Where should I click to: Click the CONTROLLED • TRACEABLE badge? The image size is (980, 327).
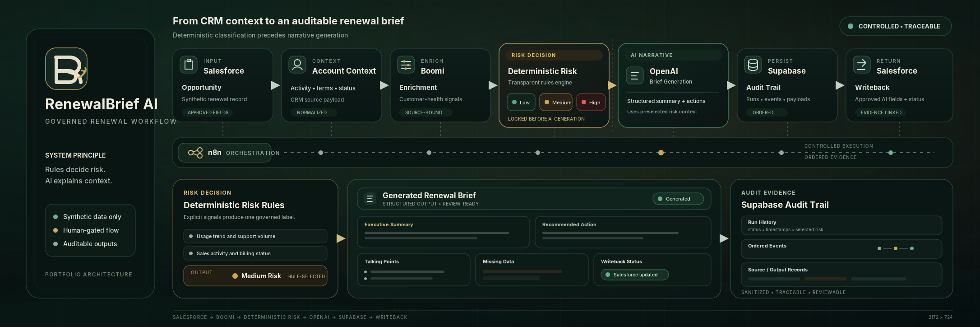[x=895, y=26]
